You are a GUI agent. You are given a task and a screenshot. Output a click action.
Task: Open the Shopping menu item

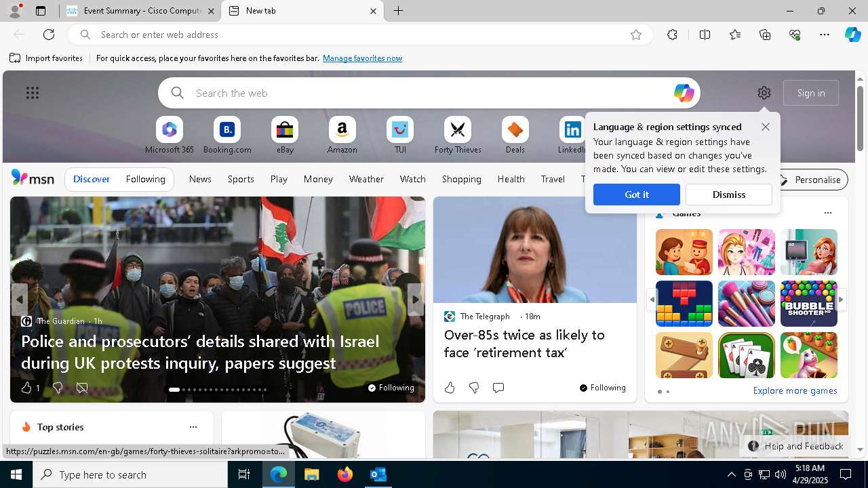(462, 179)
